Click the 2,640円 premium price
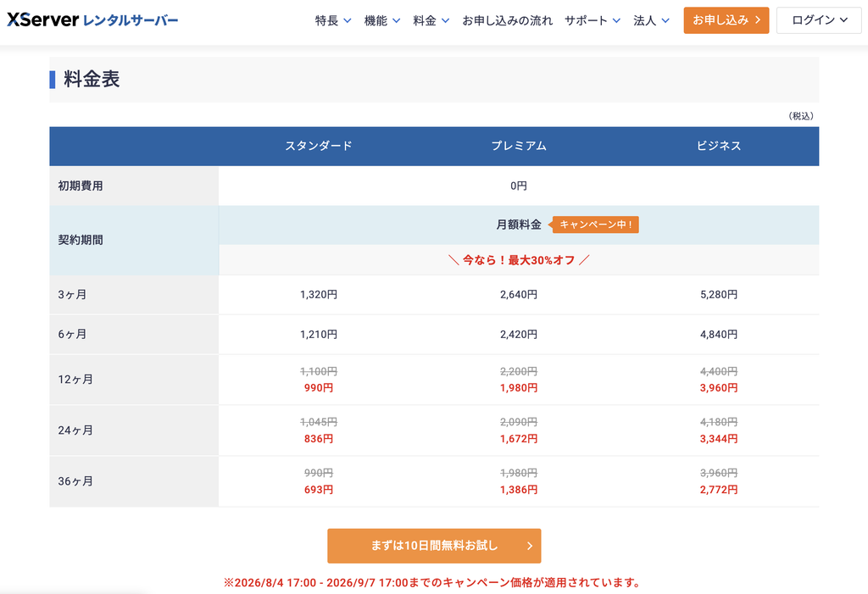Screen dimensions: 868x594 [x=519, y=295]
